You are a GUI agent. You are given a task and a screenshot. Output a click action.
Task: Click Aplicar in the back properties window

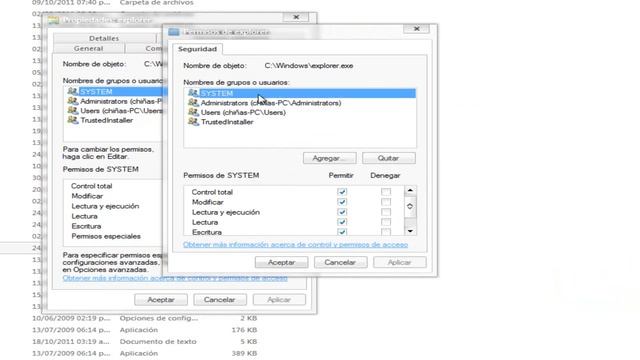279,300
